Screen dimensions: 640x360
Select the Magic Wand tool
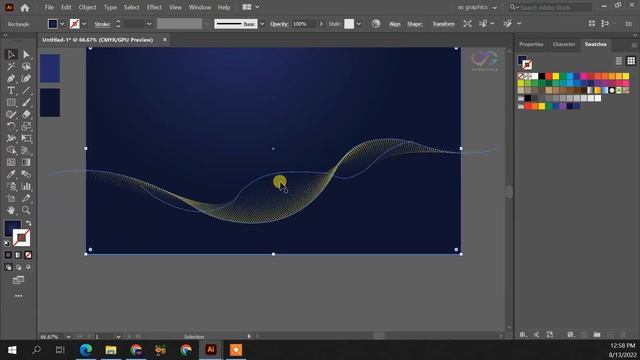pyautogui.click(x=11, y=66)
